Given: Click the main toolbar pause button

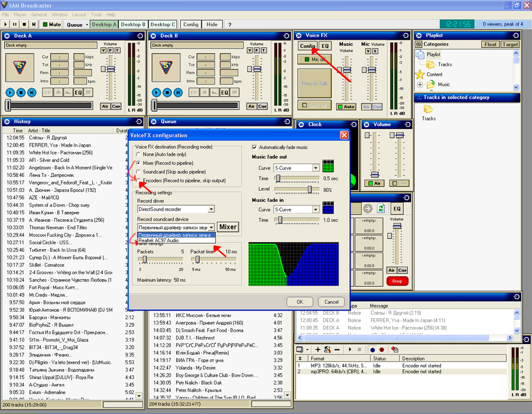Looking at the screenshot, I should 15,25.
